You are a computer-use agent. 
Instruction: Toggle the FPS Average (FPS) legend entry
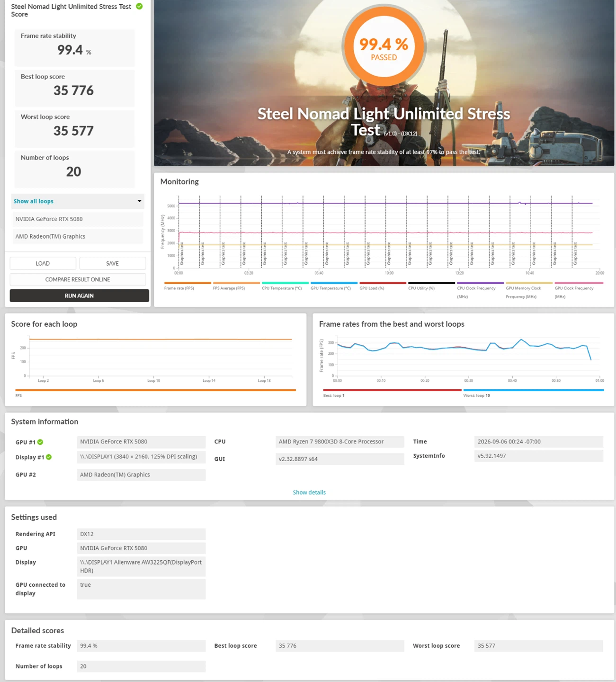click(236, 286)
